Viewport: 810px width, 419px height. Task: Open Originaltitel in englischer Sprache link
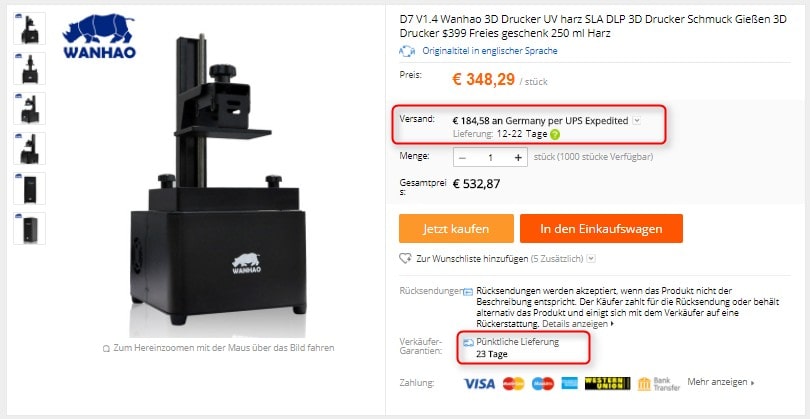[x=490, y=51]
